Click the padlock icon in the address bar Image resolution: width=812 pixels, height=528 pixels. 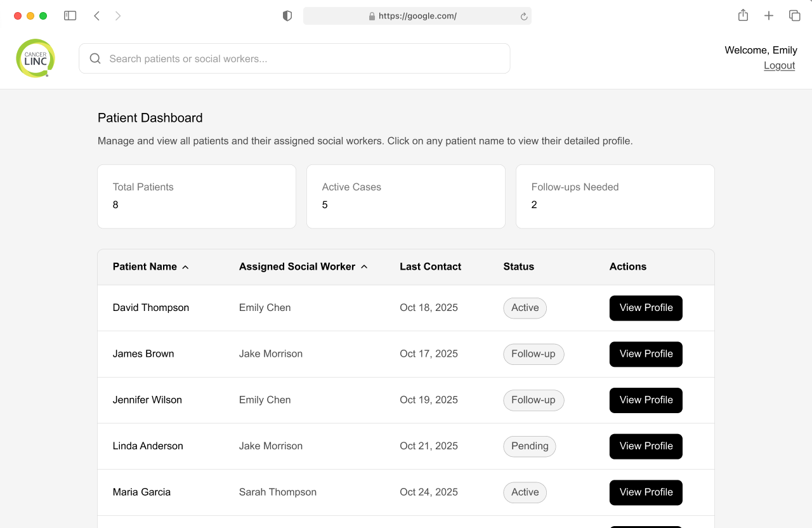(372, 16)
